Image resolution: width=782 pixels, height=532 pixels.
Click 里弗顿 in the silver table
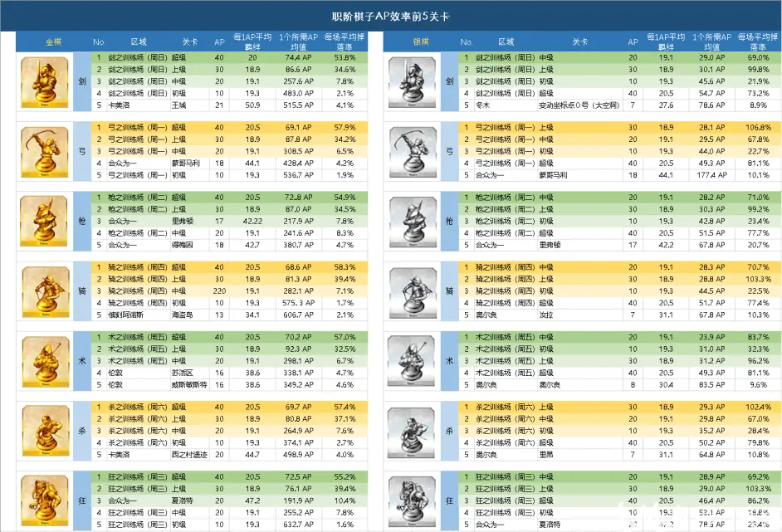[x=550, y=245]
